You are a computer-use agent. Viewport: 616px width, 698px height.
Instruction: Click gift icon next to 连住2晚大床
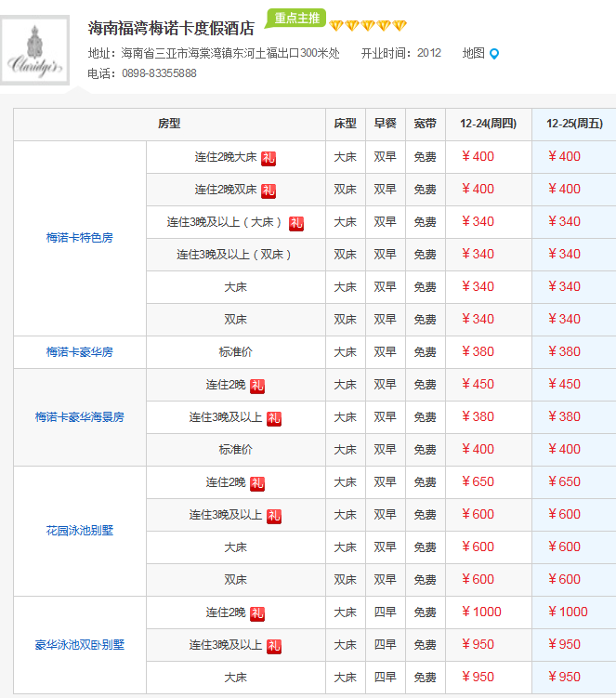click(x=269, y=157)
